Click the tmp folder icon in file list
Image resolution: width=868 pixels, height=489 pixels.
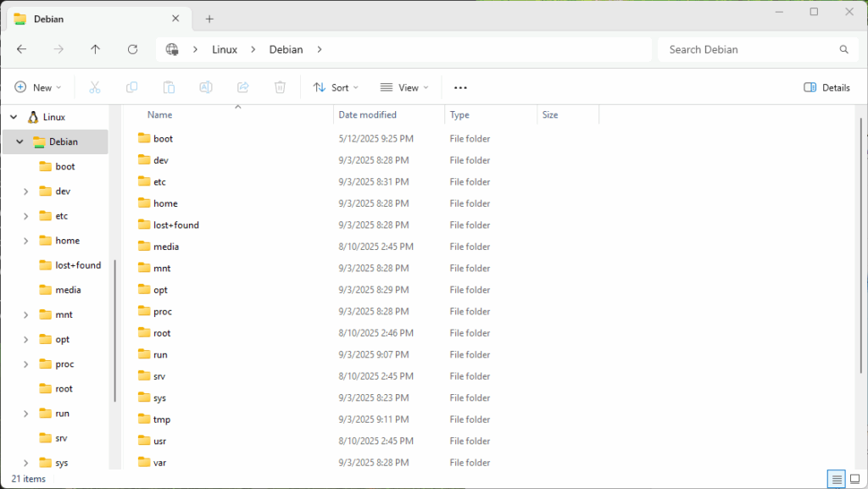click(144, 419)
